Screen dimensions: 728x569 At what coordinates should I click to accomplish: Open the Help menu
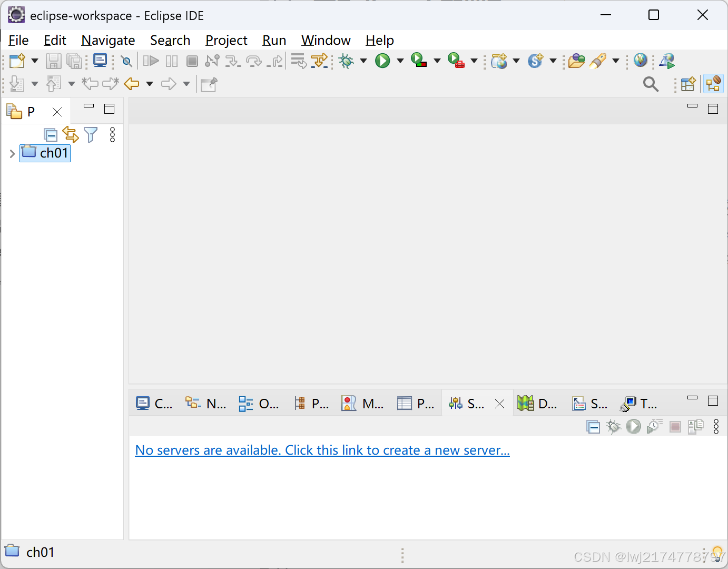point(380,41)
